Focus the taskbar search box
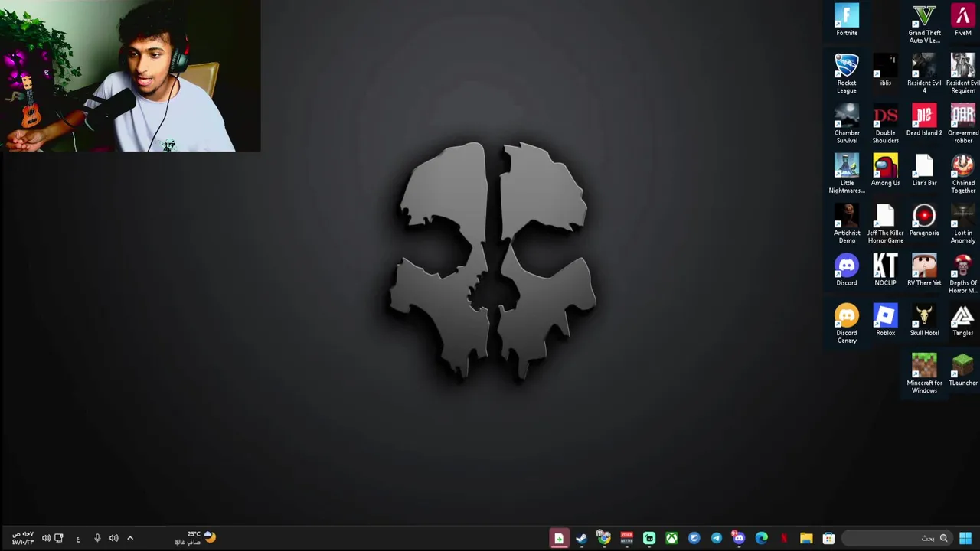This screenshot has width=980, height=551. pos(897,538)
